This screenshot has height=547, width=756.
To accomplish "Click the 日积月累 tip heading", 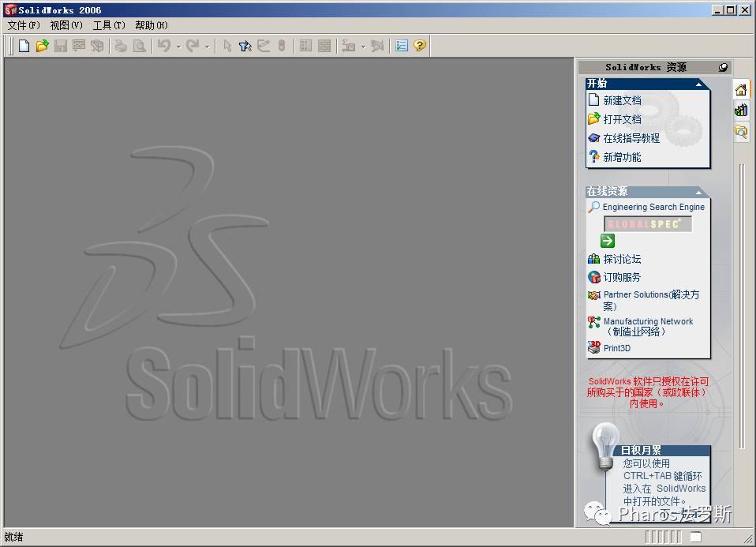I will point(641,451).
